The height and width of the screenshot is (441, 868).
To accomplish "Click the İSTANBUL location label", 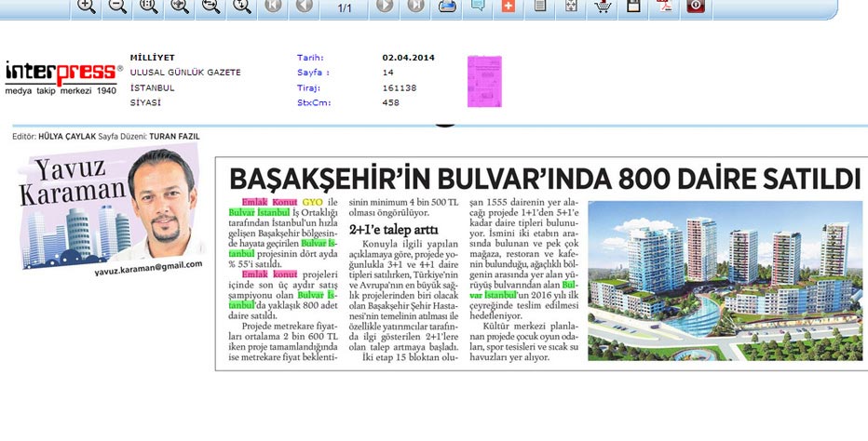I will [152, 88].
